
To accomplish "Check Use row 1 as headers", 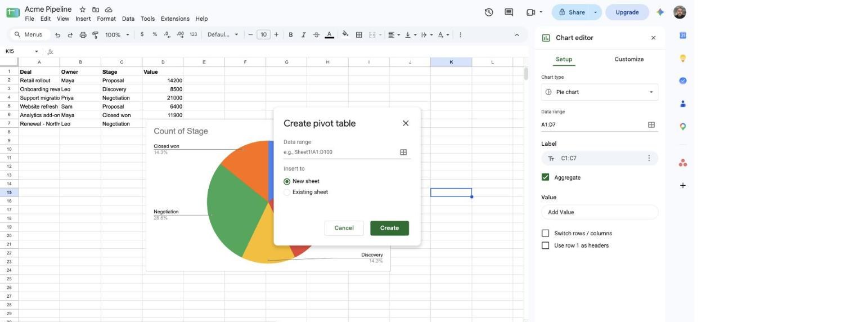I will pyautogui.click(x=545, y=245).
